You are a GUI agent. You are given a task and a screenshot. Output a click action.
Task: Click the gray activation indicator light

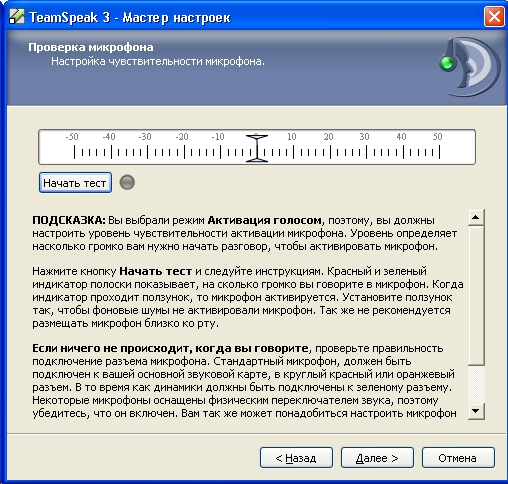[x=127, y=182]
